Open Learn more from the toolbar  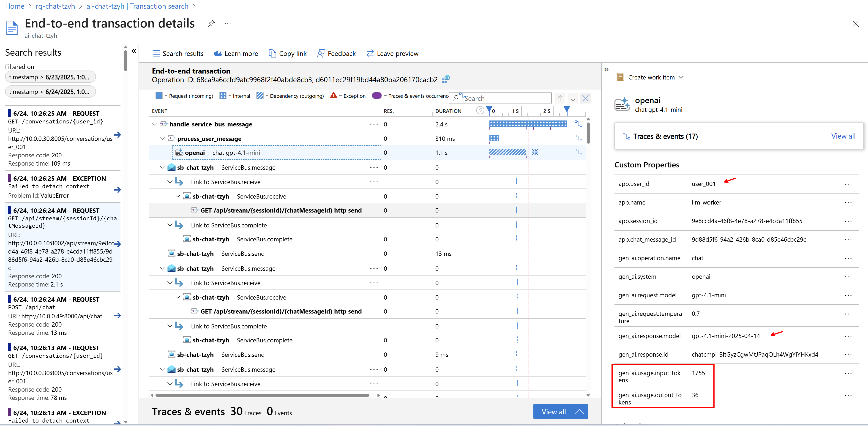pyautogui.click(x=236, y=54)
